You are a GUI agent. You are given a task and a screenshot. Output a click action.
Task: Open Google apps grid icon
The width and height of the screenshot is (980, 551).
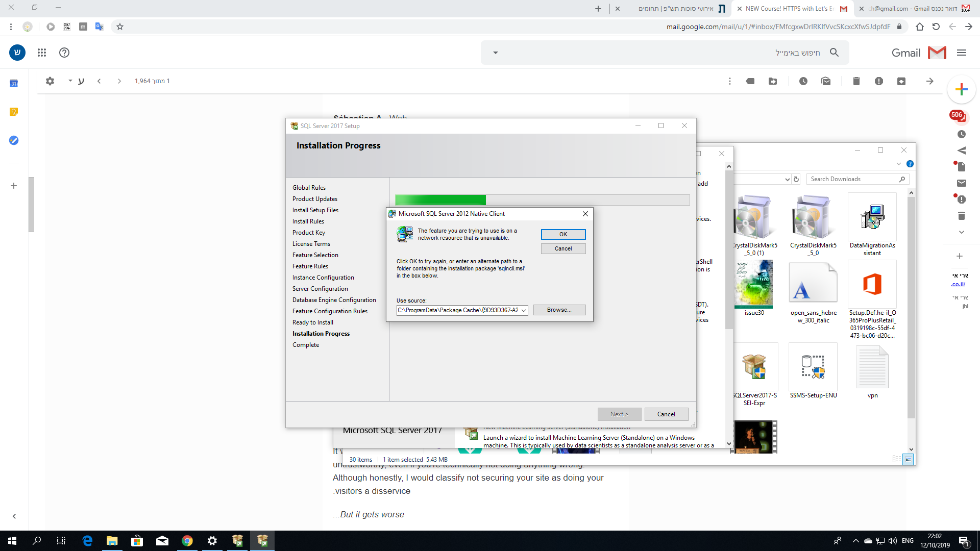[42, 53]
